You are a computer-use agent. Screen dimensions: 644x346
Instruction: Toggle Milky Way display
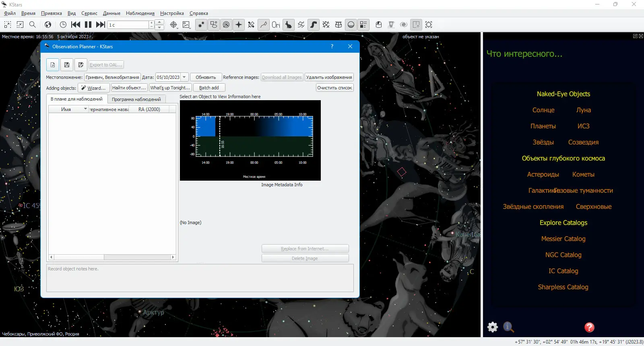point(314,25)
